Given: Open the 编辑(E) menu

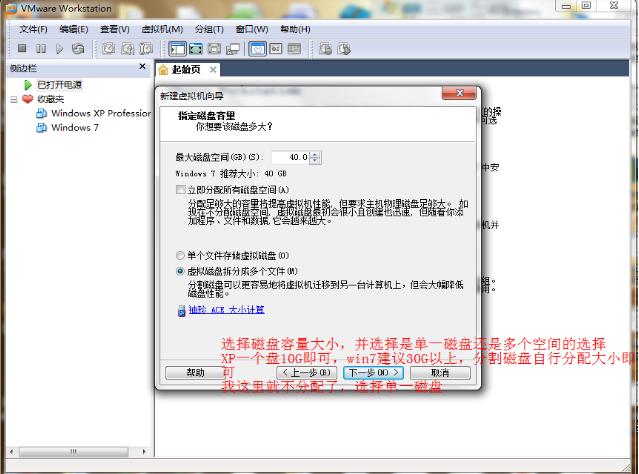Looking at the screenshot, I should click(x=74, y=29).
